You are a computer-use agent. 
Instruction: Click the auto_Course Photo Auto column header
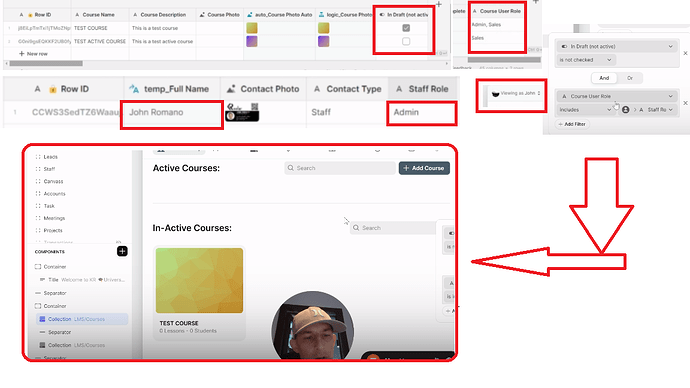click(279, 15)
